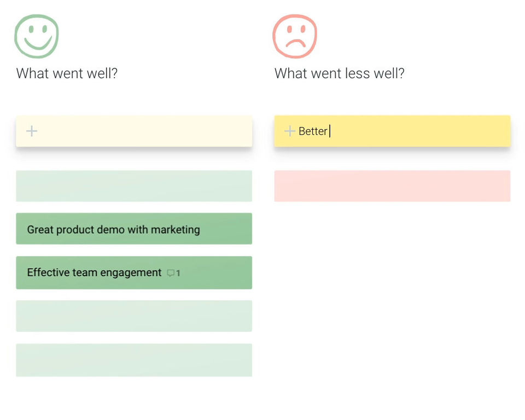The width and height of the screenshot is (525, 420).
Task: Select empty green card above Great product demo
Action: point(134,186)
